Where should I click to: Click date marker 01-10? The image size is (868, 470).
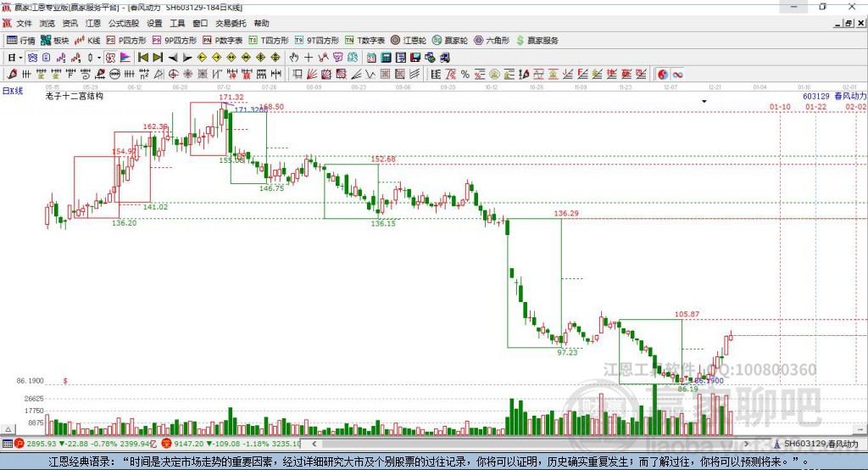point(780,106)
